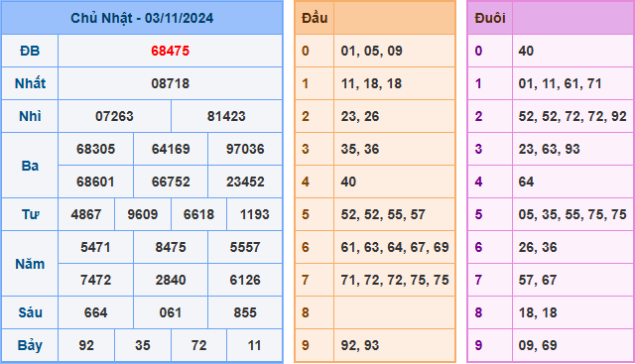Click Đuôi values '23, 63, 93'
This screenshot has width=635, height=364.
point(549,149)
